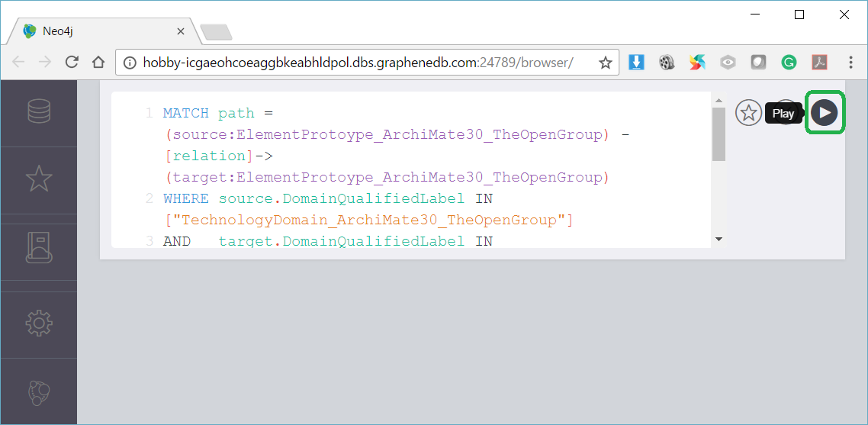This screenshot has width=868, height=425.
Task: Close the Neo4j tab
Action: (x=181, y=31)
